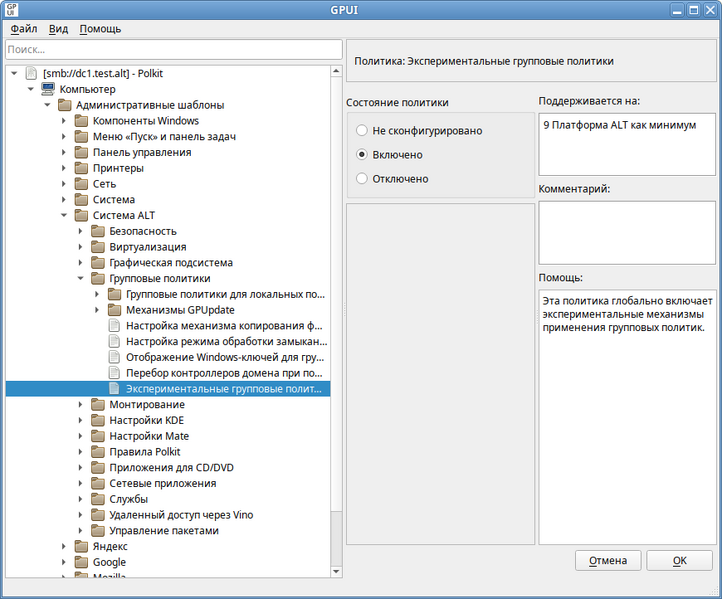The width and height of the screenshot is (722, 599).
Task: Click the 9 Платформа ALT как минимум text
Action: 619,125
